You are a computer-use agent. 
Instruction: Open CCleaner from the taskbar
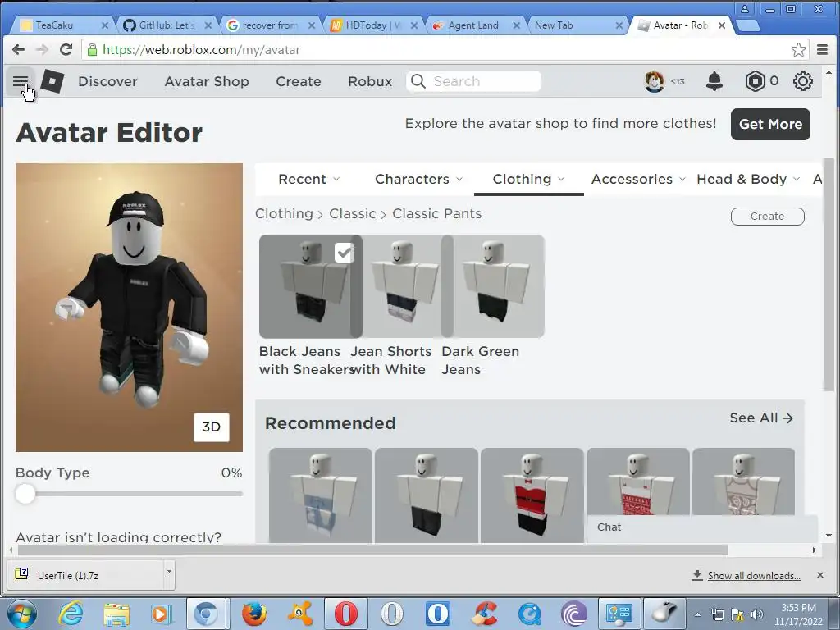484,614
